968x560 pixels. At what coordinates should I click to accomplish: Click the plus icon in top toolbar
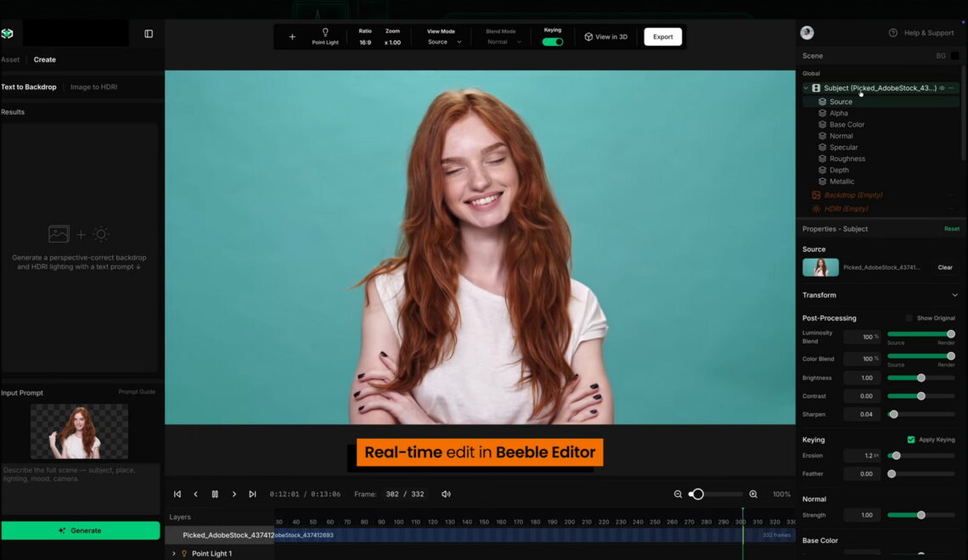pyautogui.click(x=292, y=36)
